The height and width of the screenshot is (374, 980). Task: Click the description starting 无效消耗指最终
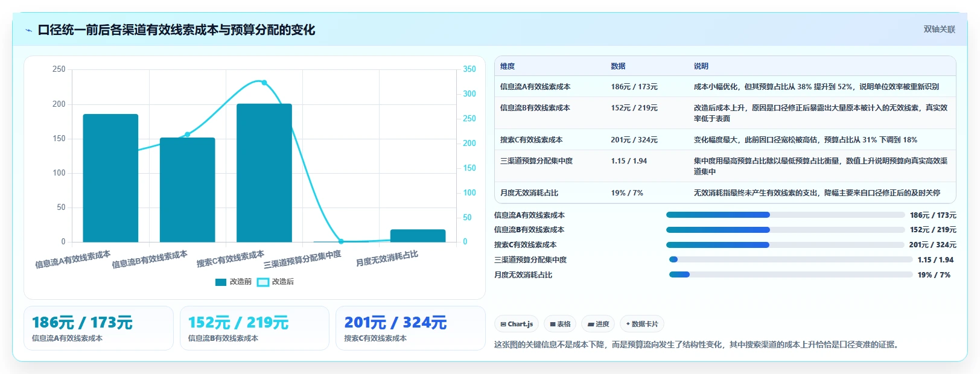point(817,193)
